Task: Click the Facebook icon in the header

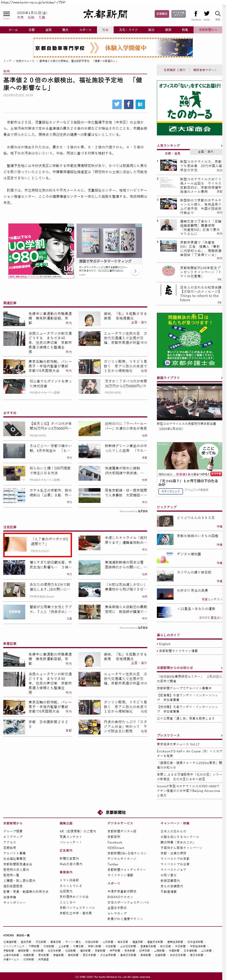Action: [196, 14]
